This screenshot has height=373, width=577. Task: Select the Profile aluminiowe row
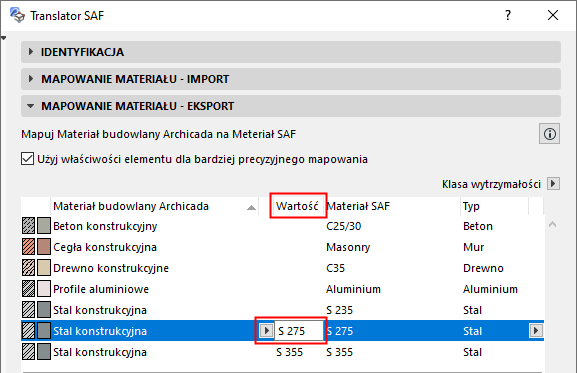pos(282,289)
